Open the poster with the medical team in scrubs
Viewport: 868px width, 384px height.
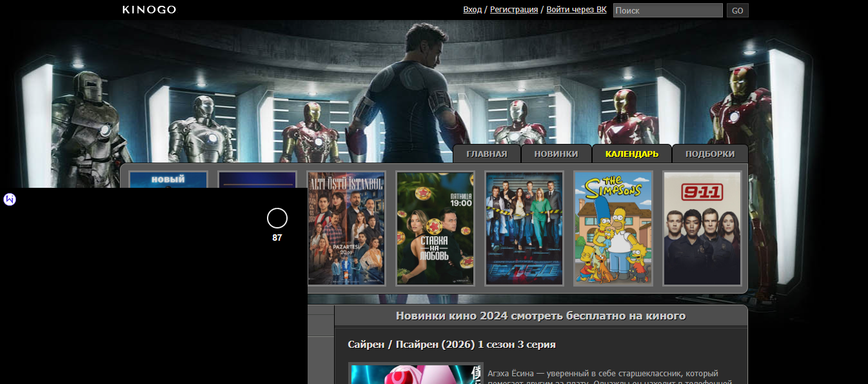tap(524, 228)
